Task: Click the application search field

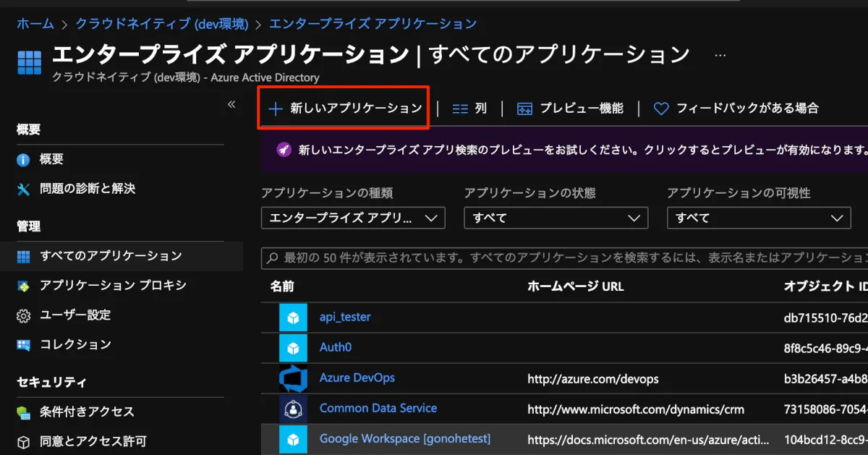Action: point(564,258)
